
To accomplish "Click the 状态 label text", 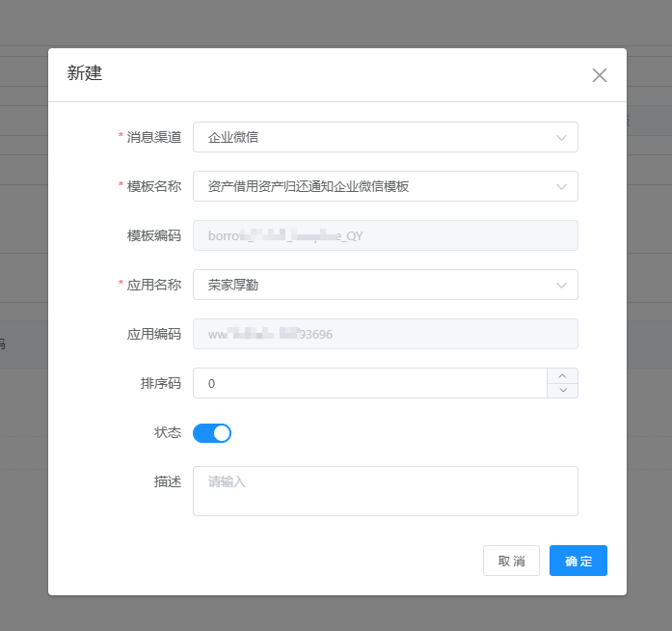I will pyautogui.click(x=167, y=433).
